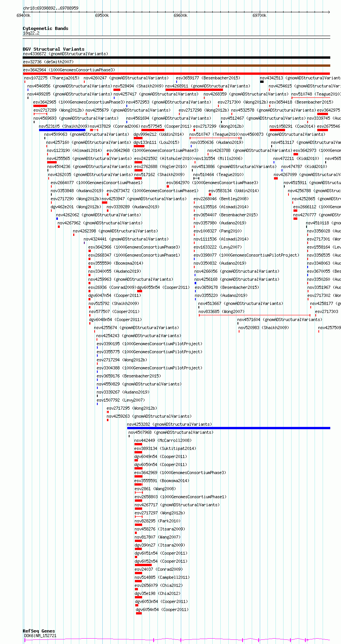Screen dimensions: 341x644
Task: Select variant nsv4336672 (gnomADStructuralVariants) label
Action: 66,54
